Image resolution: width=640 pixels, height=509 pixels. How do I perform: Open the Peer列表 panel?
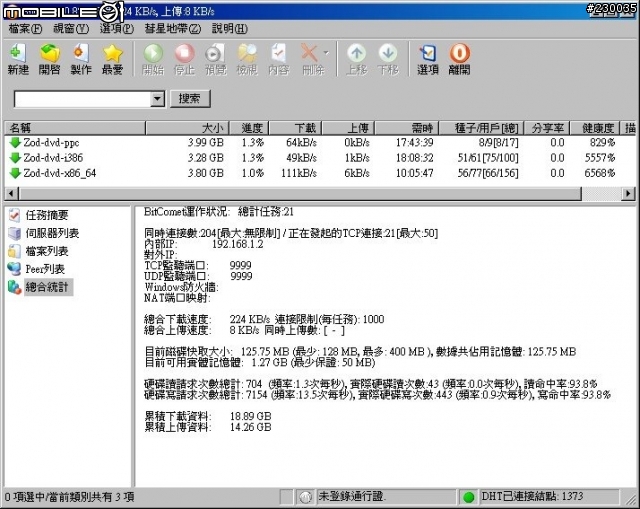(x=45, y=269)
